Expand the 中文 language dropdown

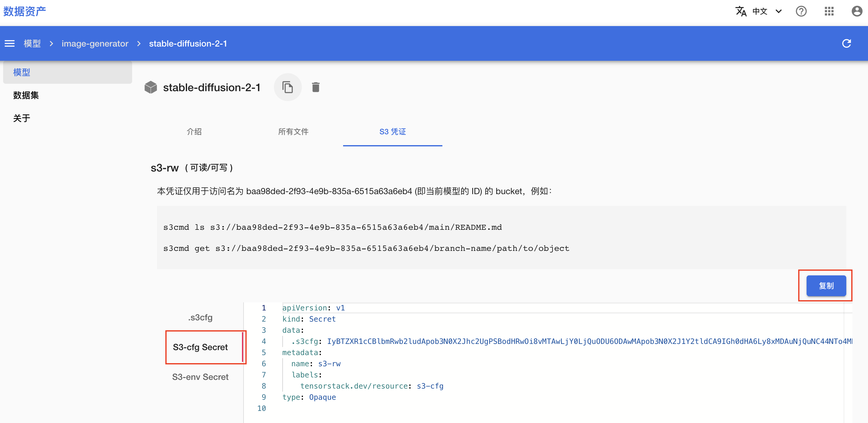tap(779, 11)
